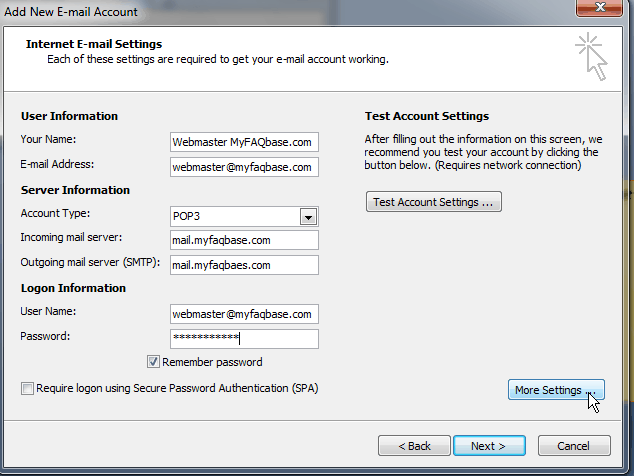Click the Your Name input field
634x476 pixels.
(x=244, y=142)
